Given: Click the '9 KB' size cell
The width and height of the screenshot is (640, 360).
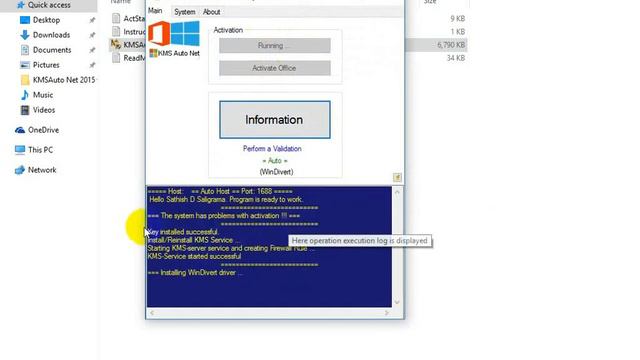Looking at the screenshot, I should [x=458, y=18].
